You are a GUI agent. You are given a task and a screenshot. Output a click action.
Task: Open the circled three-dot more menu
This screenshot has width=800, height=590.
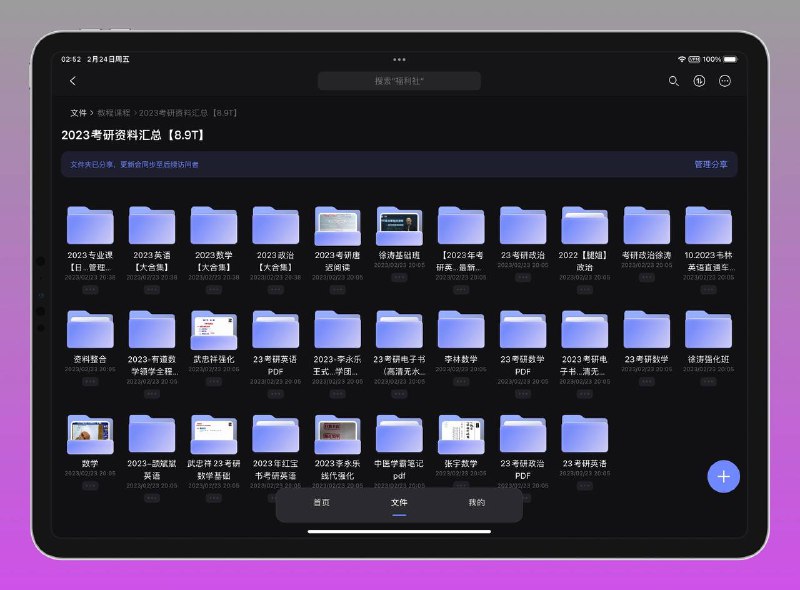pyautogui.click(x=725, y=81)
